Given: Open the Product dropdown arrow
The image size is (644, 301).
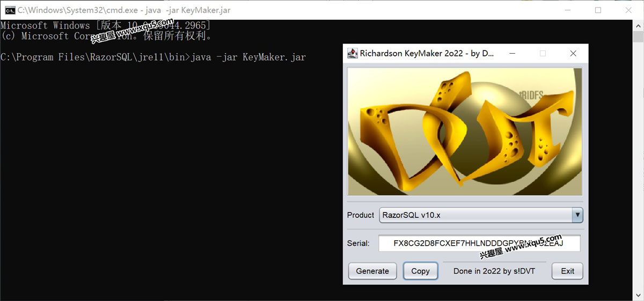Looking at the screenshot, I should [577, 215].
